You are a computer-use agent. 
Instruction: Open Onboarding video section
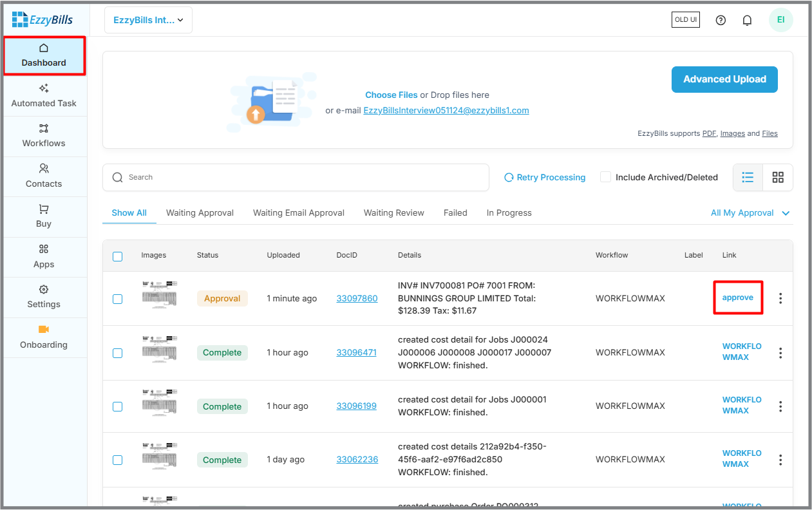point(44,337)
